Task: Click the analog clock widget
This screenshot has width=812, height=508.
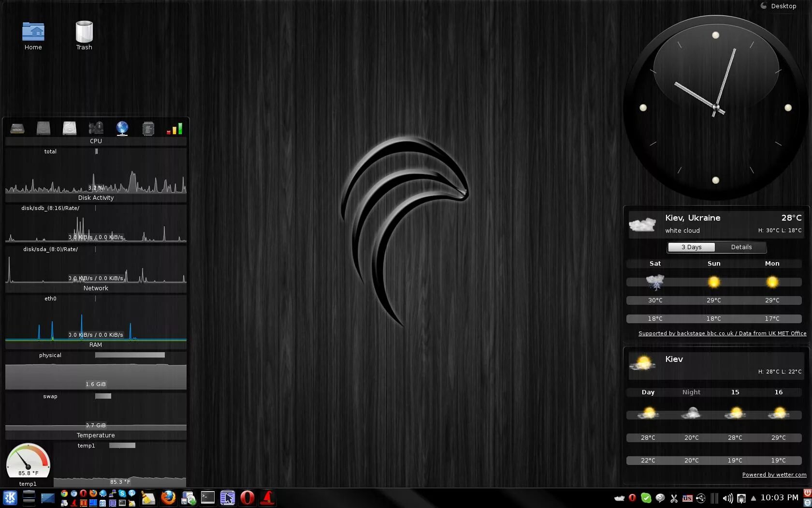Action: pos(715,107)
